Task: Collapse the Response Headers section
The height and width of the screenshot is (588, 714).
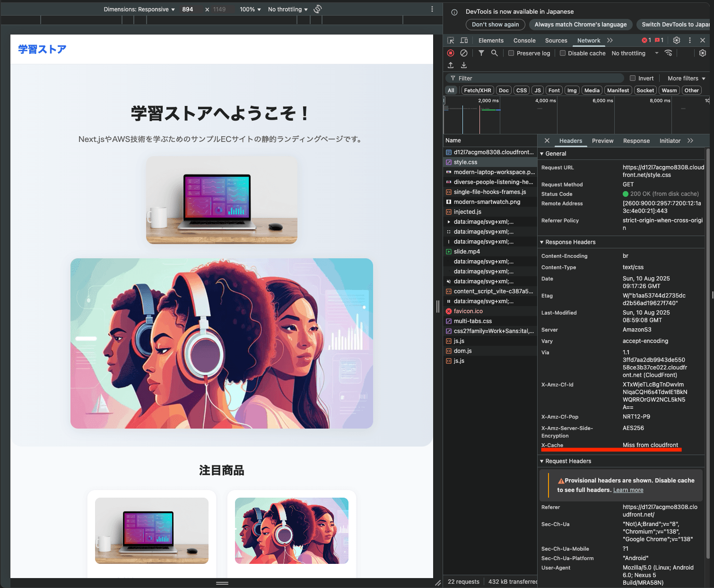Action: 542,242
